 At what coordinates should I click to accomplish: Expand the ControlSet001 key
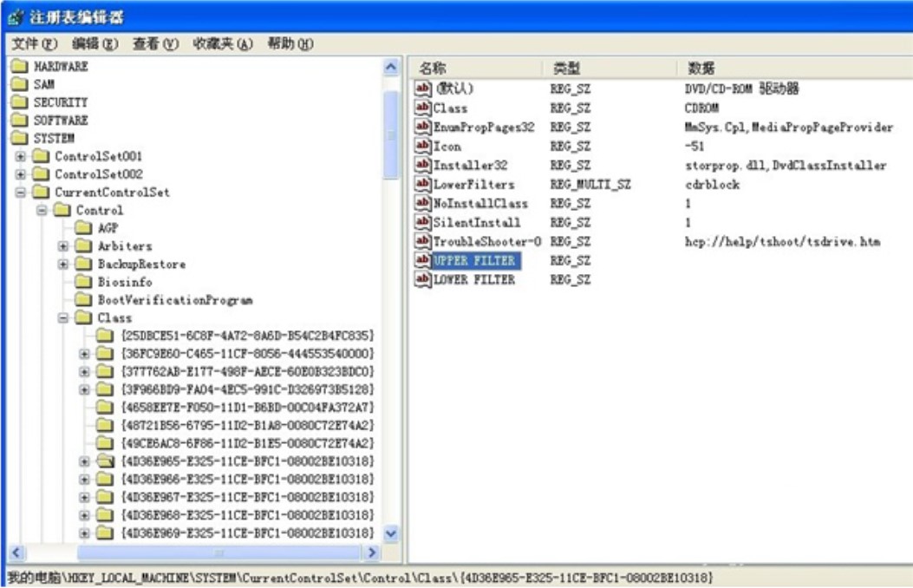point(21,156)
